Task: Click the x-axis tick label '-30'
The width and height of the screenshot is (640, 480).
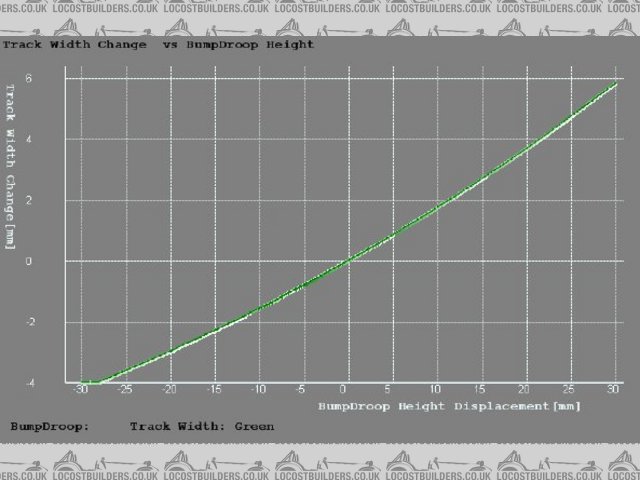Action: click(80, 391)
